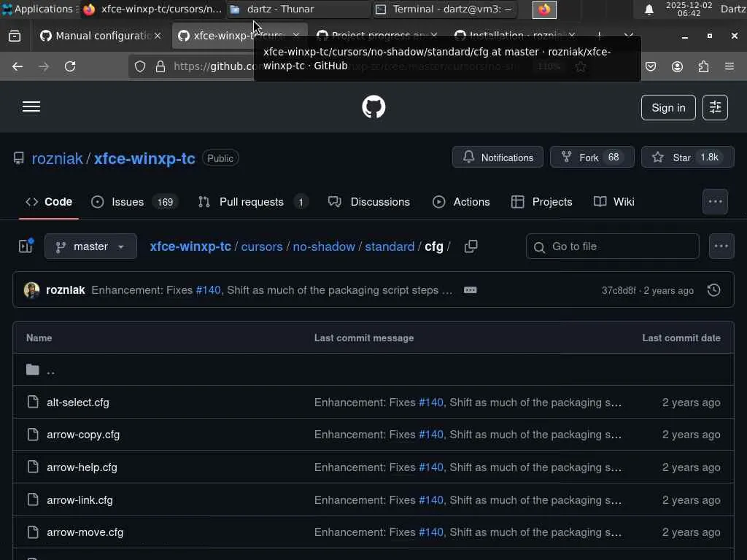Switch to Terminal dartz@vm3 window
Screen dimensions: 747x560
click(444, 9)
